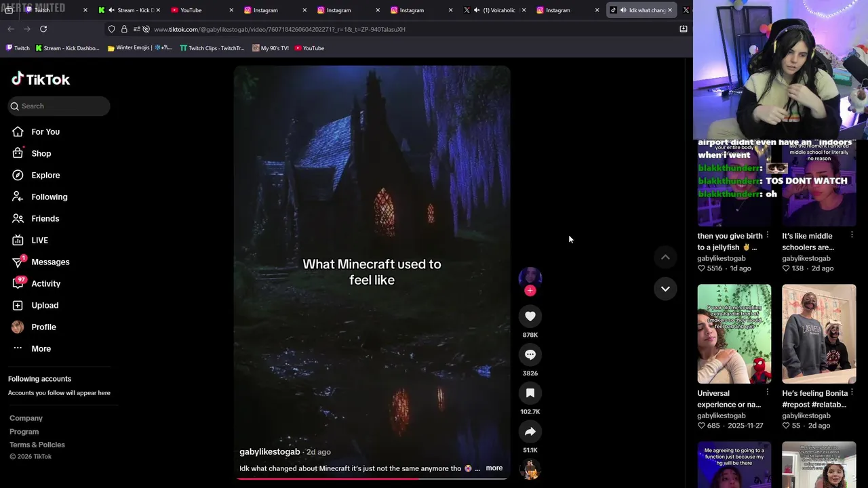868x488 pixels.
Task: Open the YouTube bookmark
Action: pyautogui.click(x=309, y=48)
